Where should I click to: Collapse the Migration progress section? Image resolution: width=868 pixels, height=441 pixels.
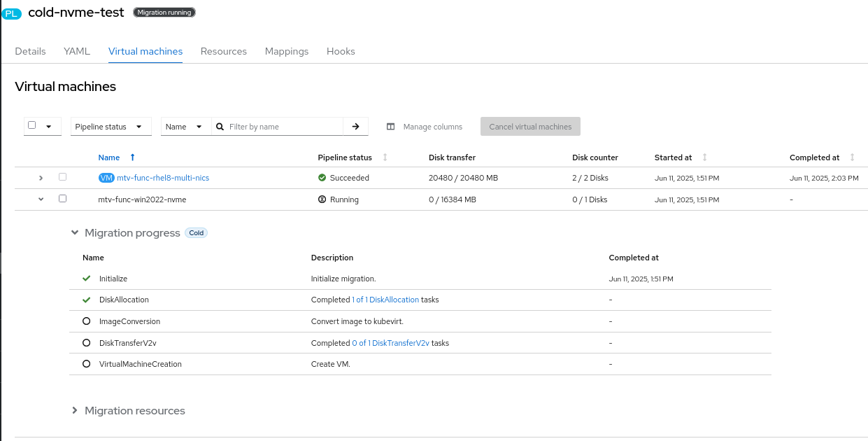(75, 233)
